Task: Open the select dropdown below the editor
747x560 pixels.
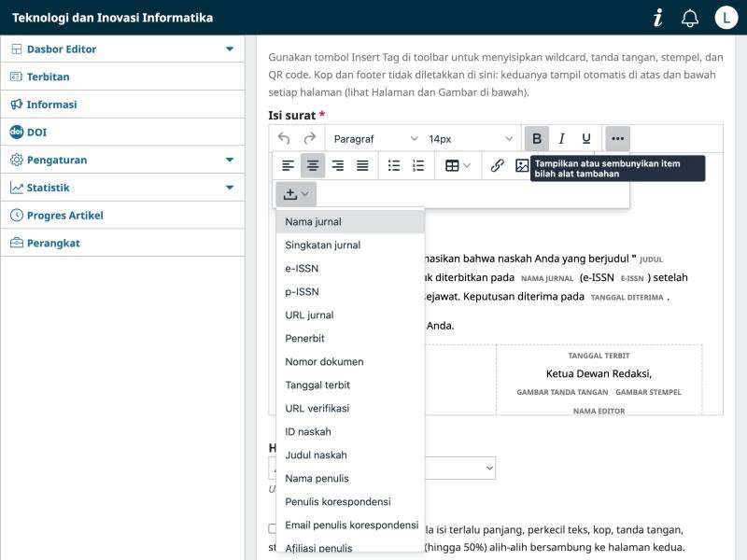Action: click(x=459, y=469)
